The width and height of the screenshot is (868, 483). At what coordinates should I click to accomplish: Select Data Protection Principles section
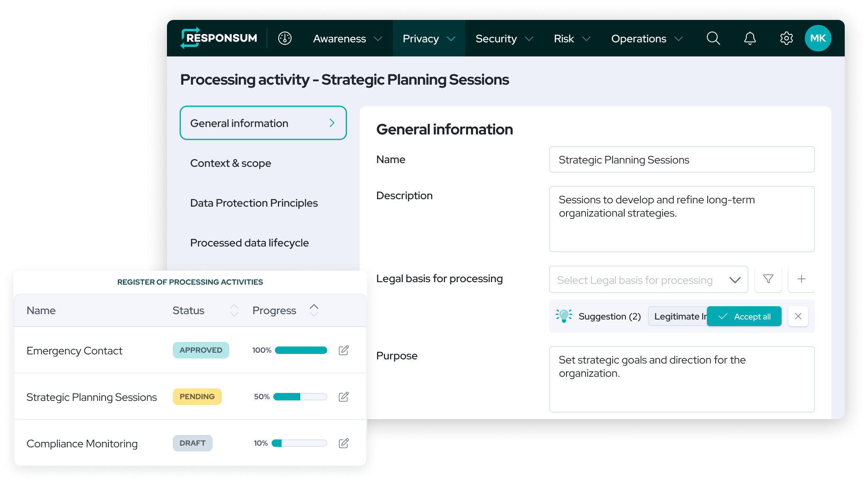pos(254,203)
